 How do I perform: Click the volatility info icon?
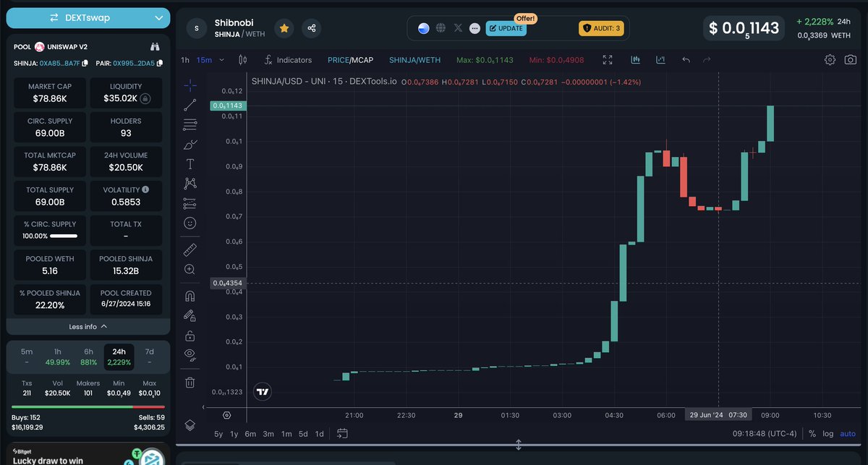pos(145,189)
